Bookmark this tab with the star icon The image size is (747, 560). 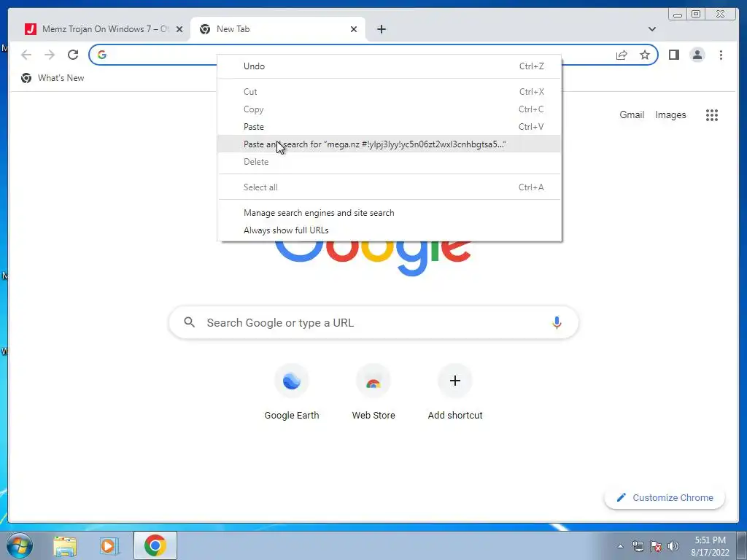point(645,55)
